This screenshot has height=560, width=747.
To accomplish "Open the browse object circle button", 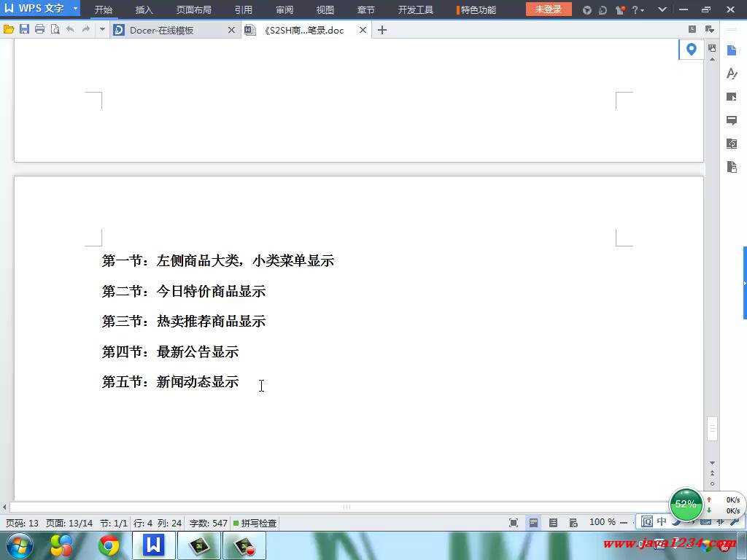I will pyautogui.click(x=712, y=484).
